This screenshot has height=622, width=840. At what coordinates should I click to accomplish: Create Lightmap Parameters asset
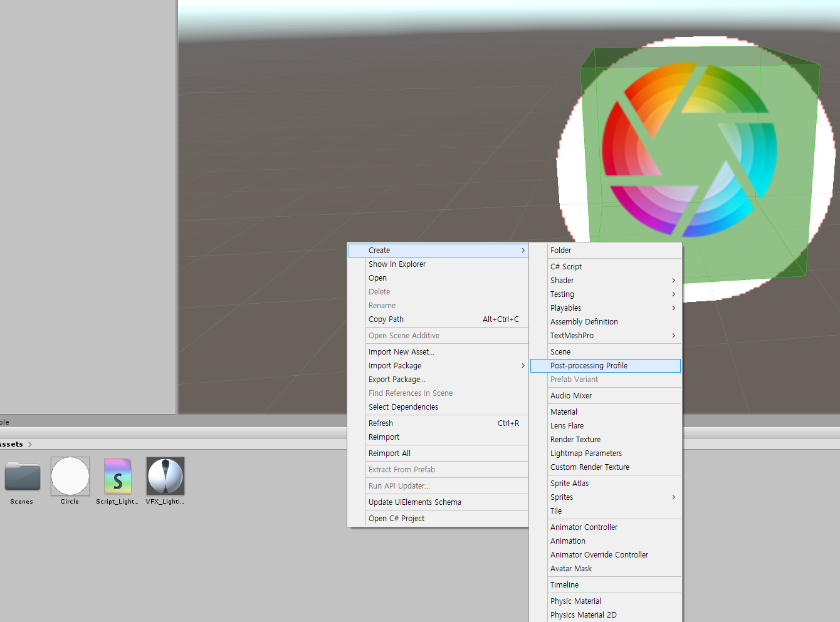(x=606, y=454)
